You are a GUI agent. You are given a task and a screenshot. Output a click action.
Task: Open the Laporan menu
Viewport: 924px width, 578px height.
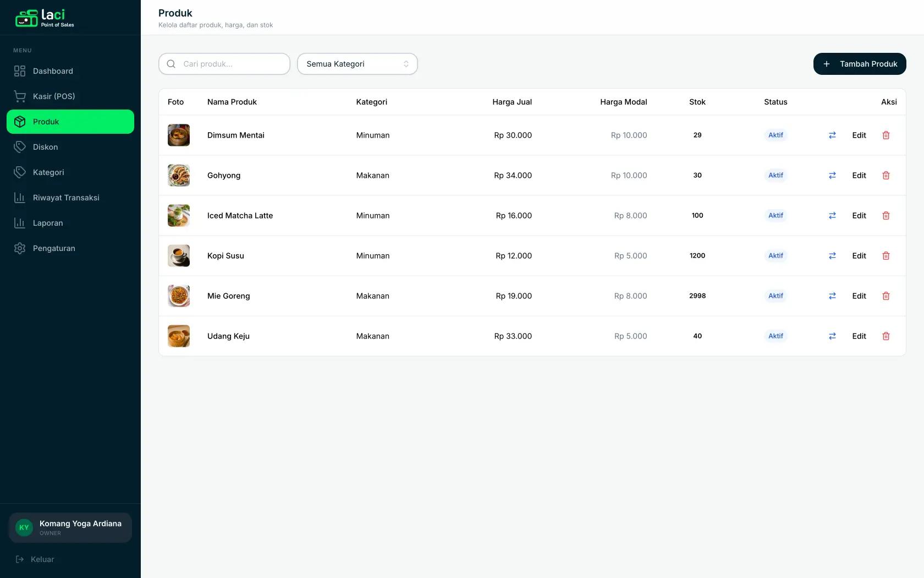70,223
